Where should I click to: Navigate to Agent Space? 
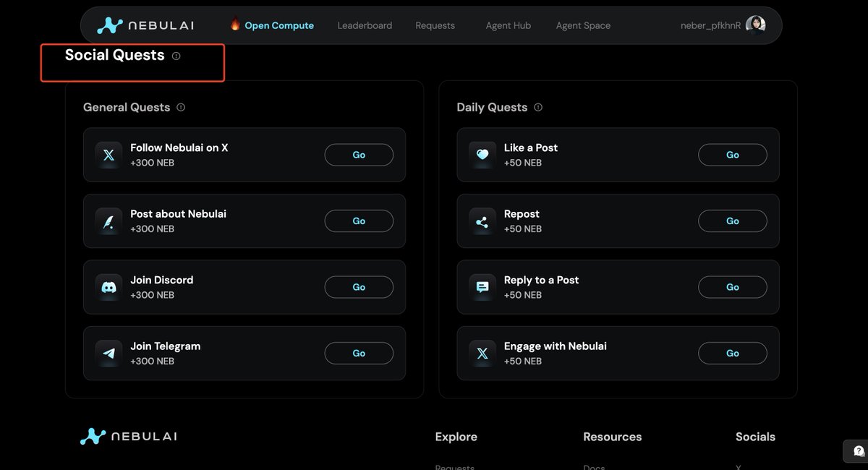pos(583,25)
